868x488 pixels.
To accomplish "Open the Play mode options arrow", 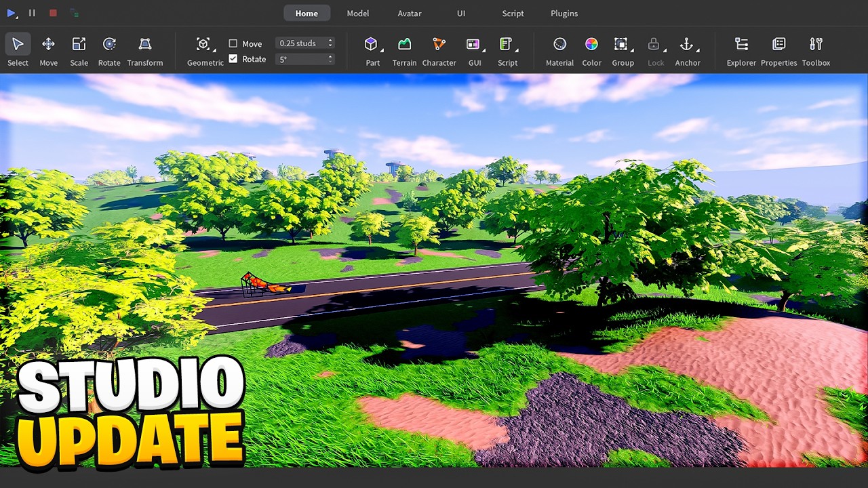I will coord(17,16).
